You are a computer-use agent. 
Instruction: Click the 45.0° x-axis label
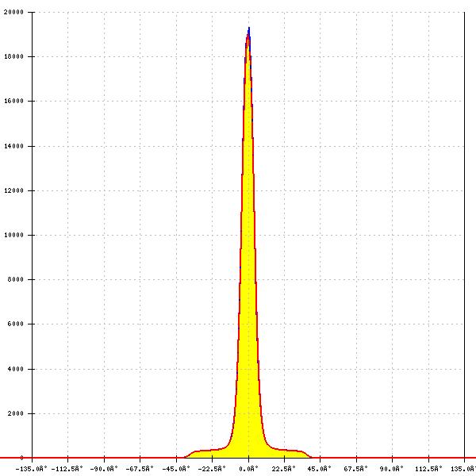[x=320, y=469]
